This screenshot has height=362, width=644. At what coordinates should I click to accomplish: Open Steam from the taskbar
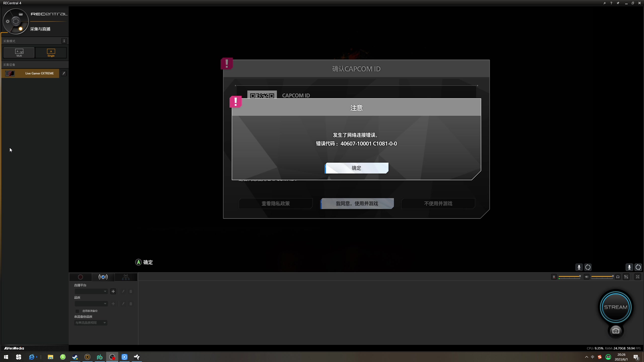[75, 357]
